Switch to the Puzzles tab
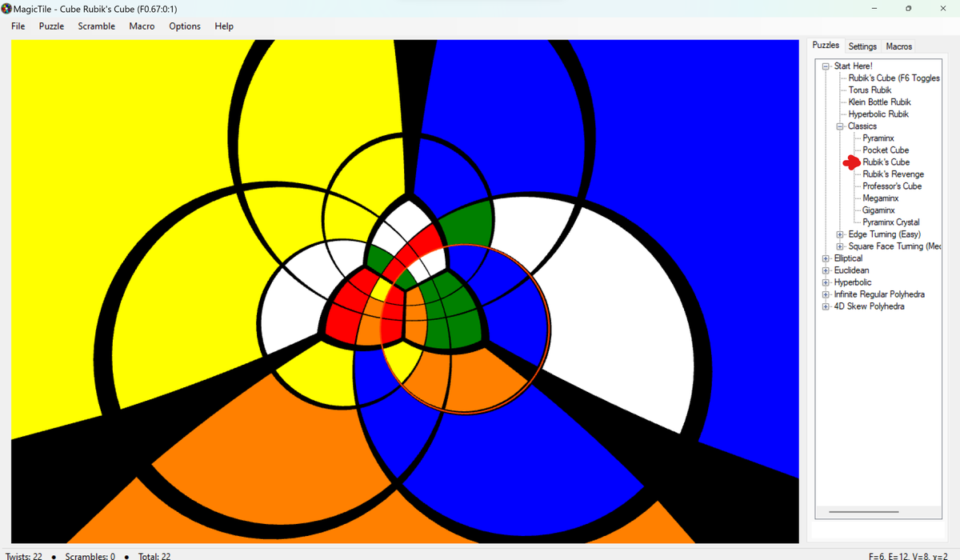 (826, 46)
